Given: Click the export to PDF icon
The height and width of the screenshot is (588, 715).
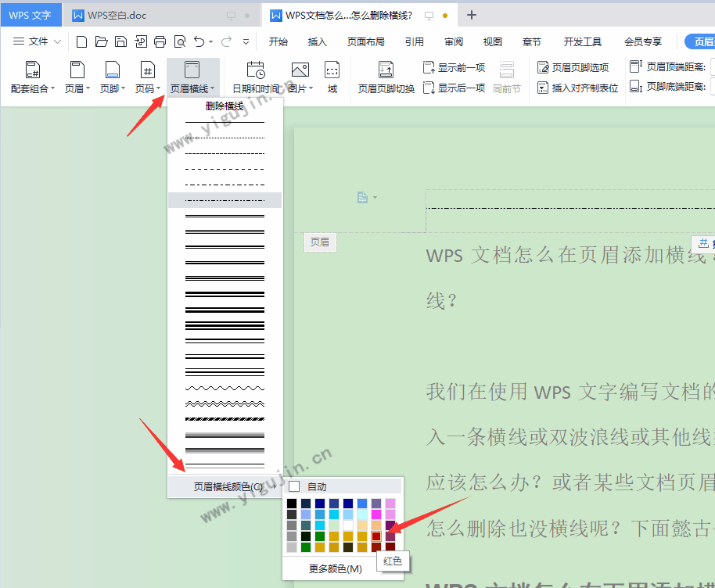Looking at the screenshot, I should [x=141, y=42].
